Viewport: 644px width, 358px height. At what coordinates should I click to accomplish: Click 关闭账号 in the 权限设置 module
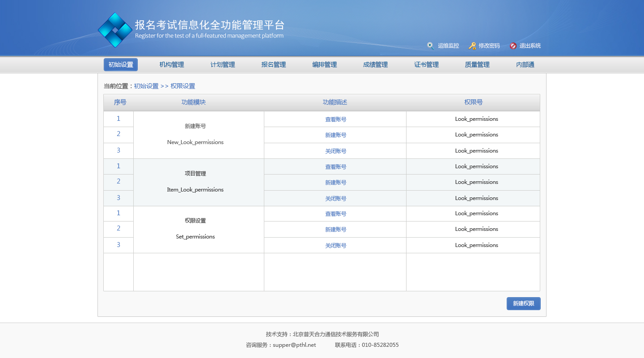pos(336,246)
